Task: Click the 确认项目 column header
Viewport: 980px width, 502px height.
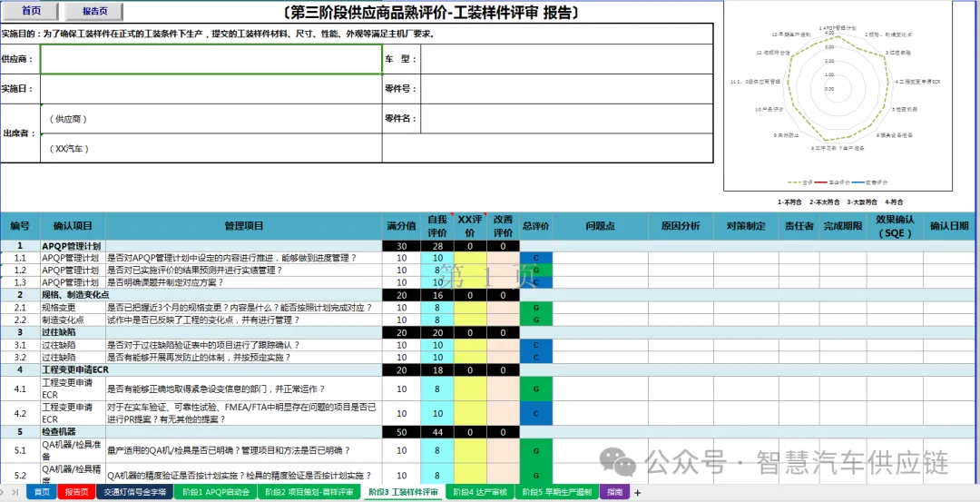Action: (x=73, y=226)
